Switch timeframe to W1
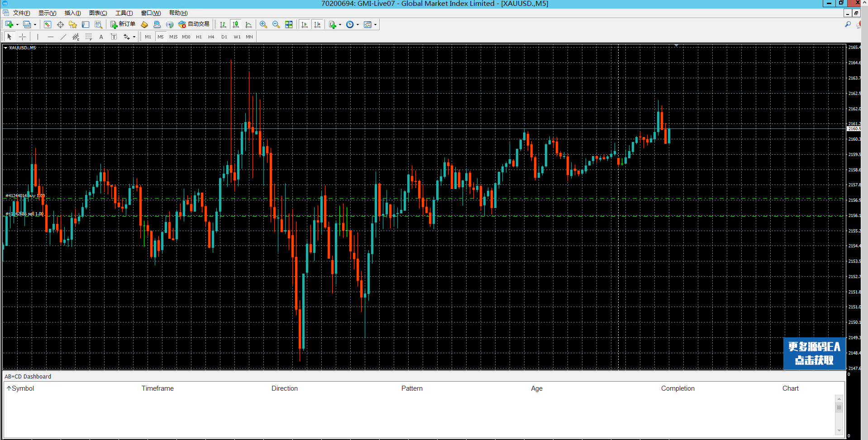The image size is (868, 440). tap(237, 37)
